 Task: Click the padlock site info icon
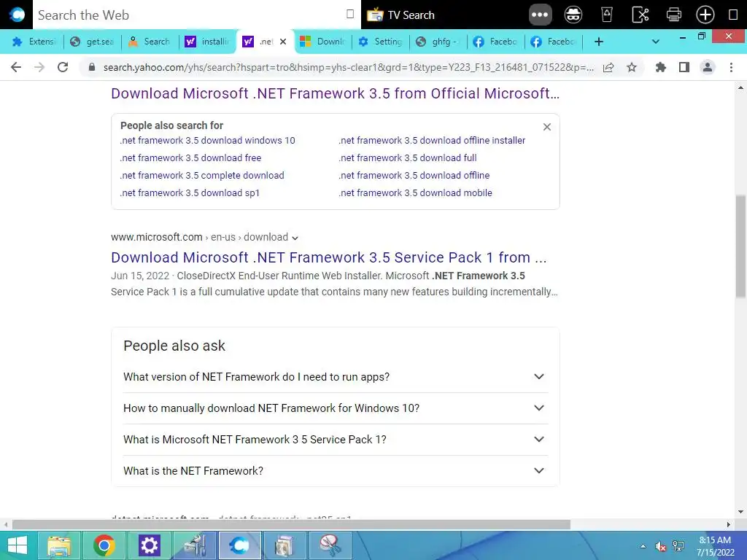tap(92, 67)
